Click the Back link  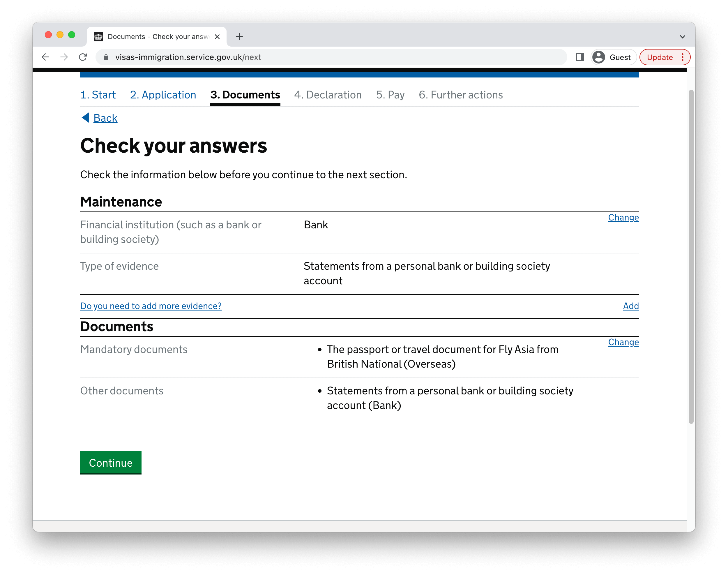coord(105,118)
